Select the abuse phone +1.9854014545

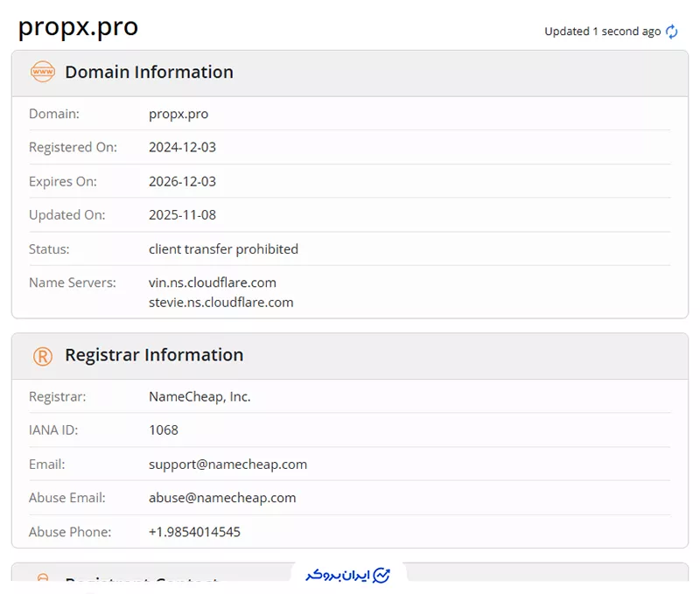coord(194,532)
